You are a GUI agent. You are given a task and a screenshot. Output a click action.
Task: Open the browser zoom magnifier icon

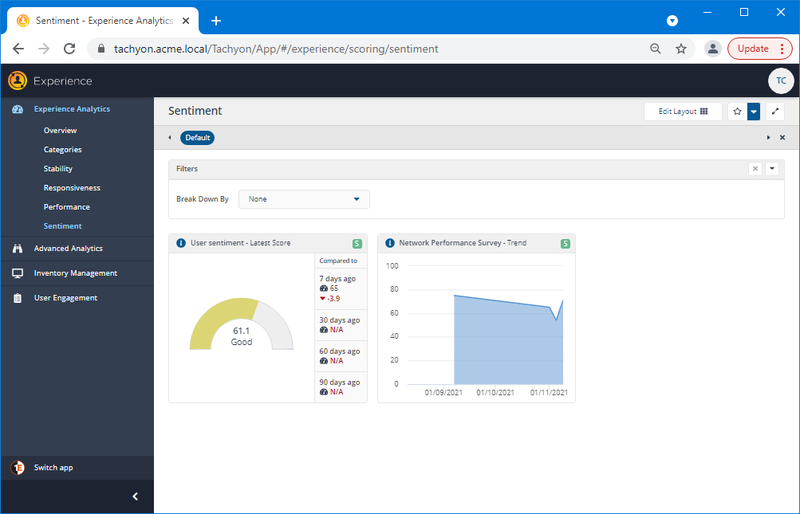pos(655,48)
